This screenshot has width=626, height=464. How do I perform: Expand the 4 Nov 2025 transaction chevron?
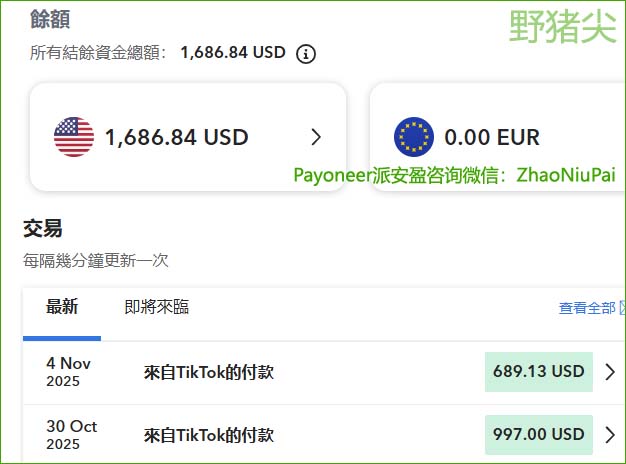610,372
